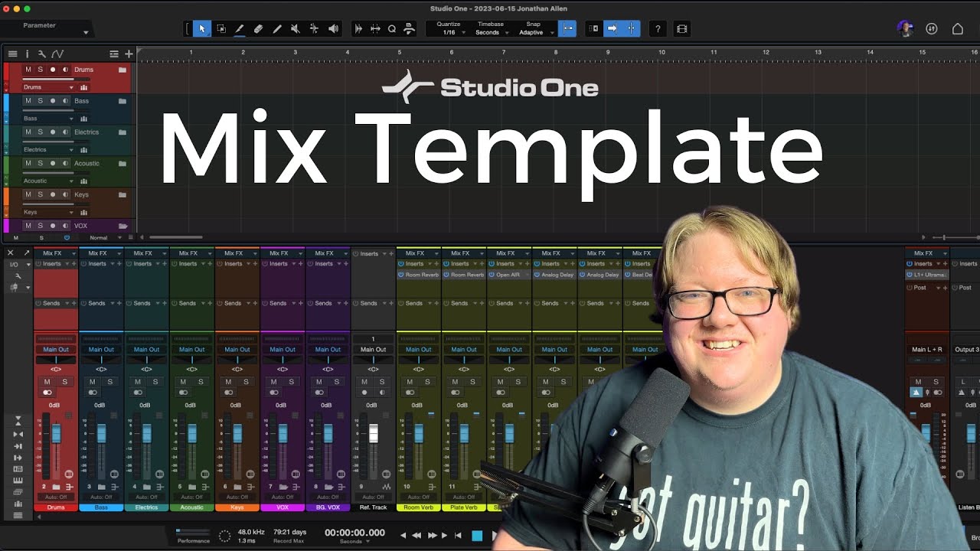Viewport: 980px width, 551px height.
Task: Mute the Keys channel in the mixer
Action: pos(228,382)
